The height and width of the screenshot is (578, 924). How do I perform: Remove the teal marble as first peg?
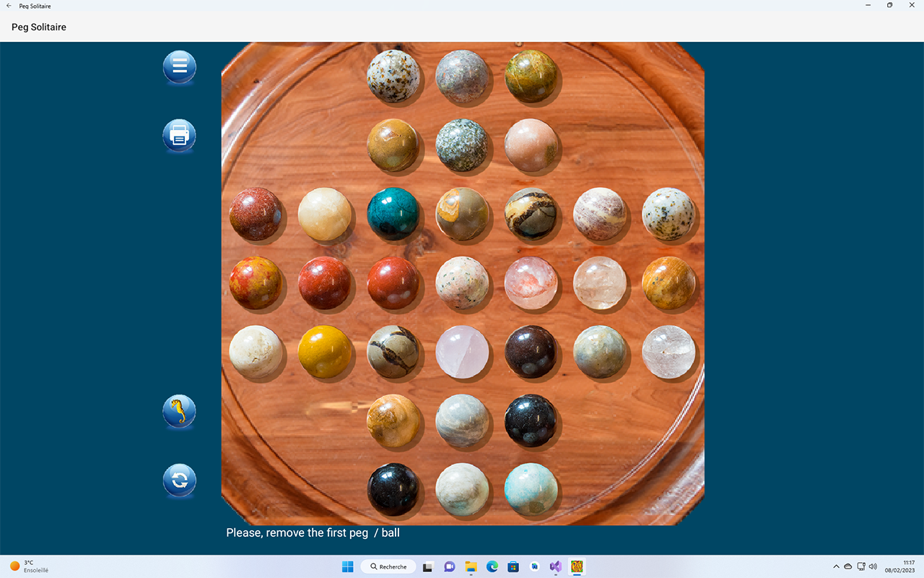pos(394,215)
